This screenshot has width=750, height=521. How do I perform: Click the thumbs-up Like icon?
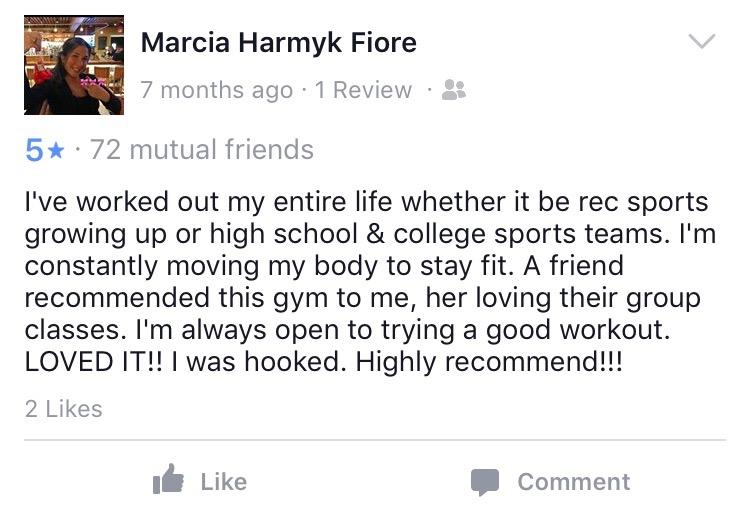(169, 481)
